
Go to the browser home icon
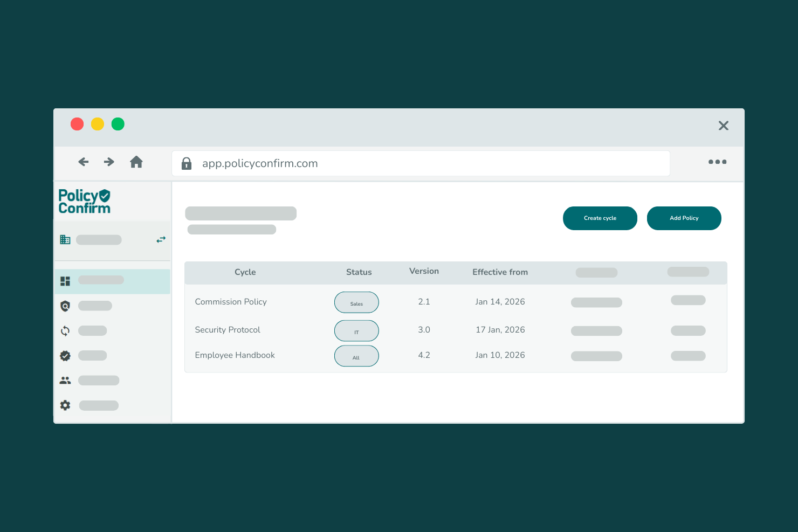[136, 162]
